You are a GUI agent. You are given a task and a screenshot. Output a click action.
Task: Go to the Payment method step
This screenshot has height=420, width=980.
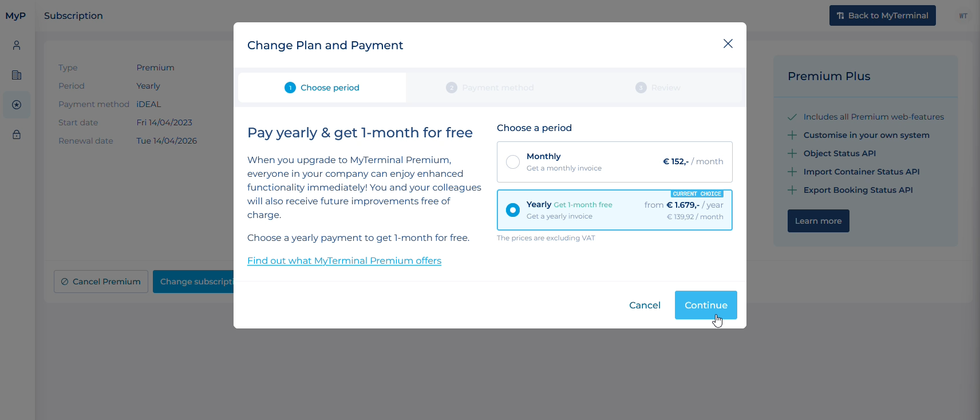[489, 88]
